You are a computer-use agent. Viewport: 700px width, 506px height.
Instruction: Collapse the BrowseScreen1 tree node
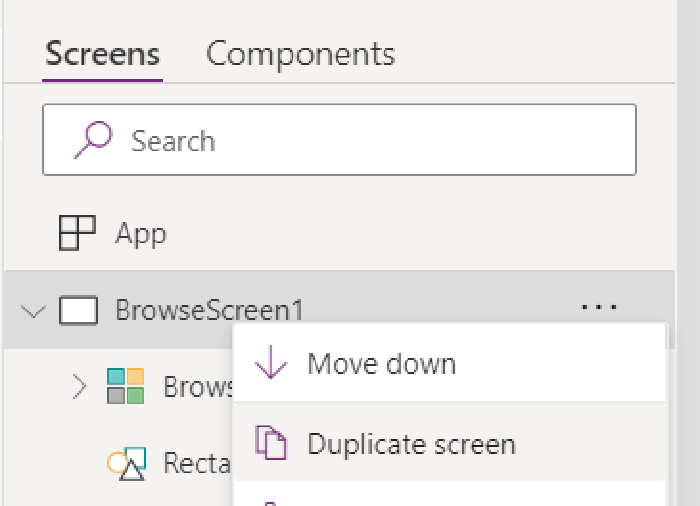pyautogui.click(x=33, y=311)
